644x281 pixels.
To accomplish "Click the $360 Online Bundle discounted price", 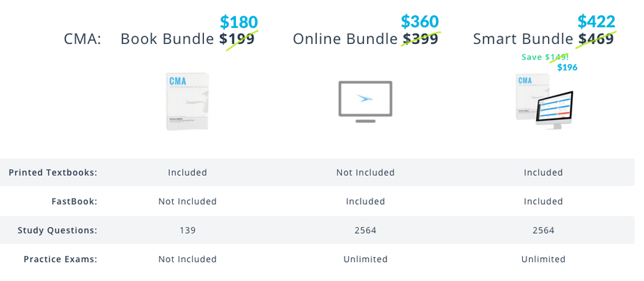I will (420, 22).
